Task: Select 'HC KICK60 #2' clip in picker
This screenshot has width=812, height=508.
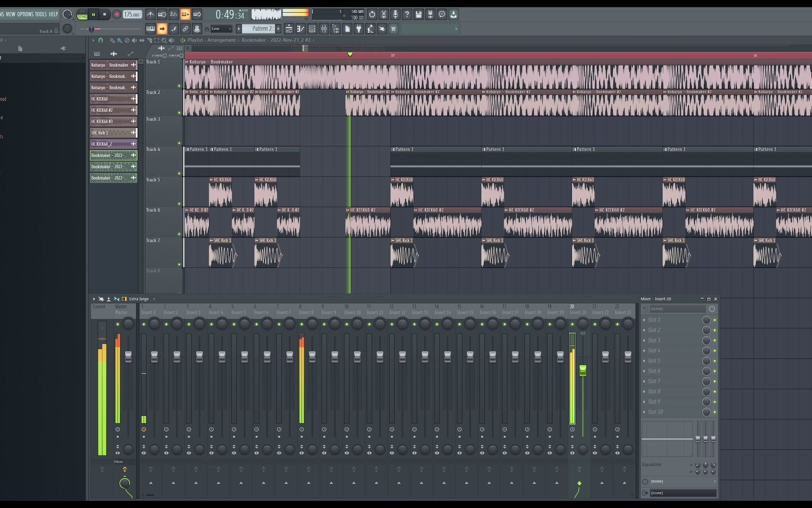Action: (113, 110)
